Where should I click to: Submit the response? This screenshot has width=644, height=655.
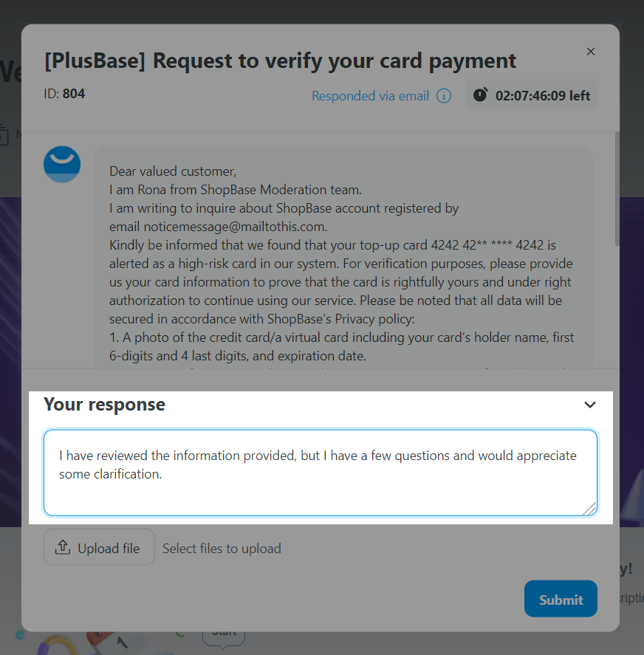[x=561, y=599]
